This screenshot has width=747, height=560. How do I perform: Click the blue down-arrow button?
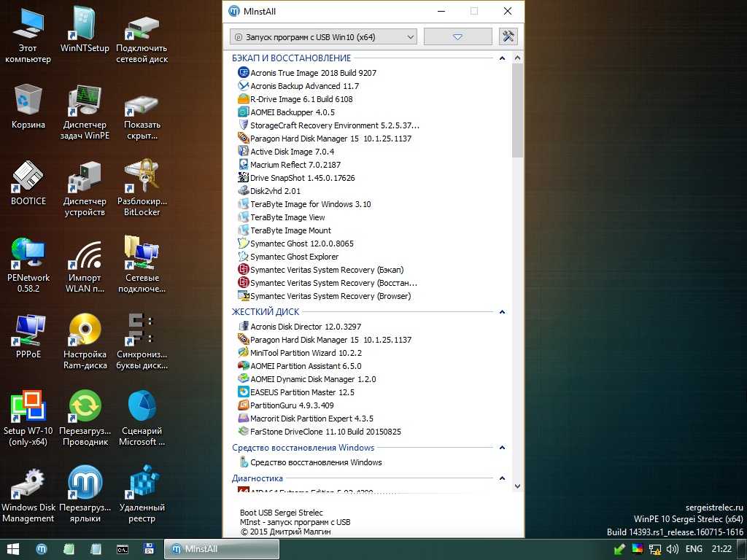click(x=457, y=36)
